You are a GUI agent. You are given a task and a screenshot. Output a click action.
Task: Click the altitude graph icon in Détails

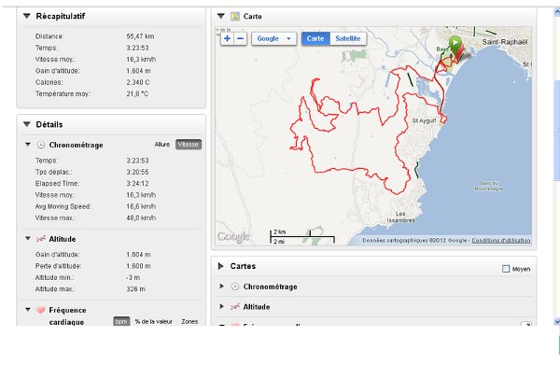(41, 239)
